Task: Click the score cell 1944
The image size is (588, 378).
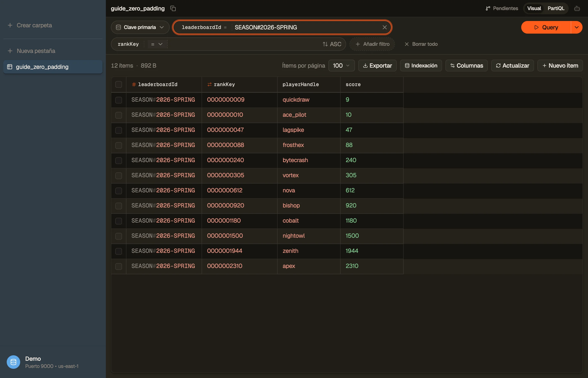Action: click(372, 251)
